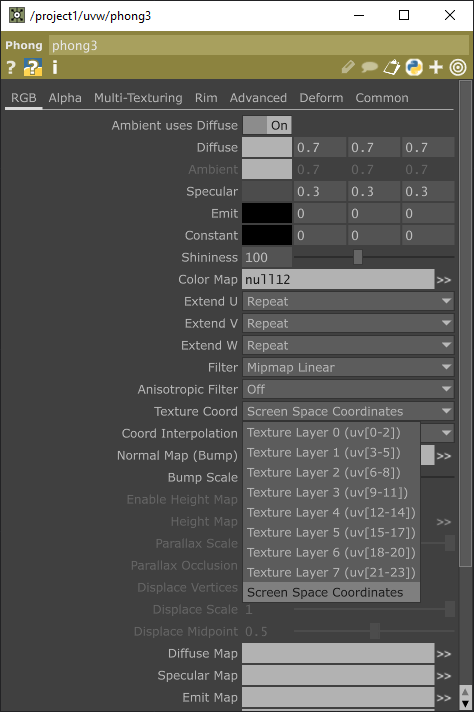Image resolution: width=474 pixels, height=712 pixels.
Task: Click the Python language icon
Action: point(414,67)
